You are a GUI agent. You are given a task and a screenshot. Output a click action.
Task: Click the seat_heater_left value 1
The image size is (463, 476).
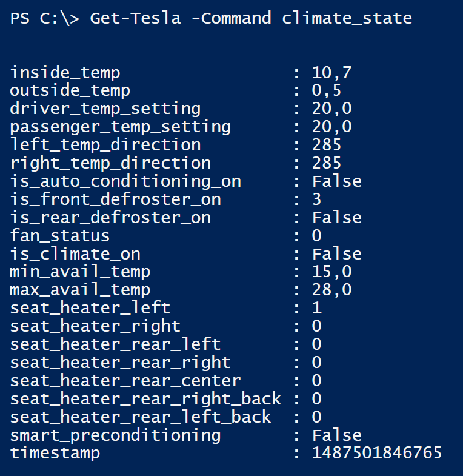click(316, 308)
